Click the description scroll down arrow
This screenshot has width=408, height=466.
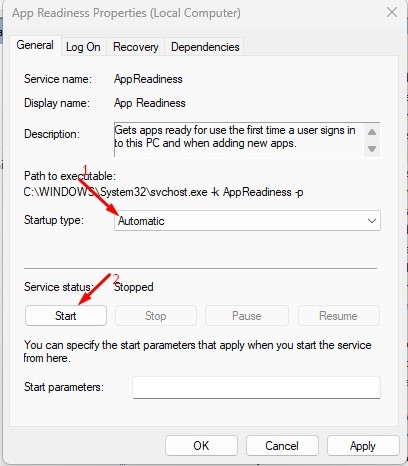372,148
